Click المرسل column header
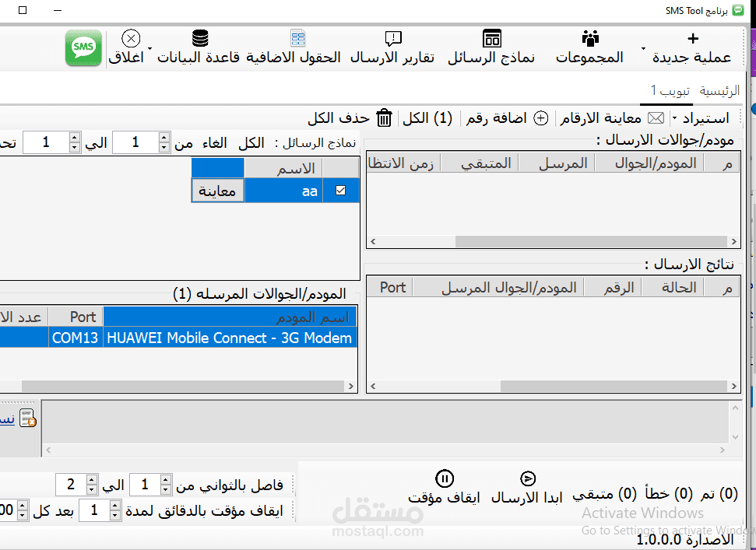756x550 pixels. 557,163
